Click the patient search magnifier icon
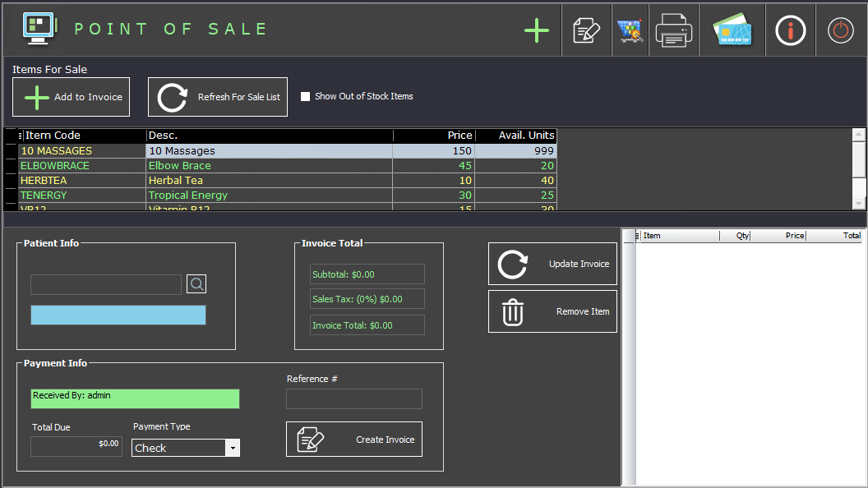Viewport: 868px width, 488px height. (196, 284)
